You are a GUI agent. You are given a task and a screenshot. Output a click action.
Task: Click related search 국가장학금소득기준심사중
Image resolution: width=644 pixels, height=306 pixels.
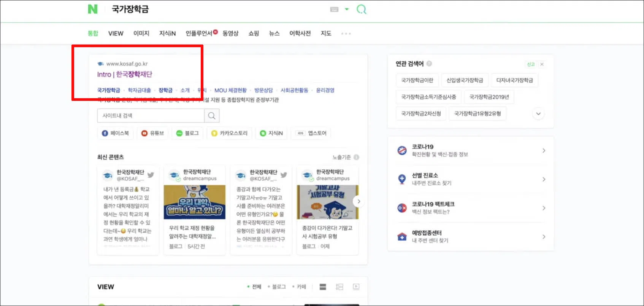coord(428,97)
